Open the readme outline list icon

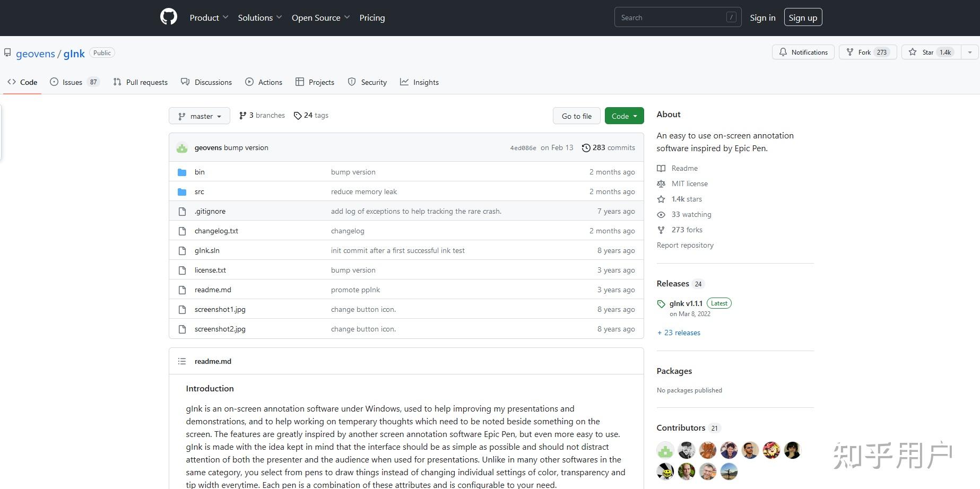(x=182, y=361)
